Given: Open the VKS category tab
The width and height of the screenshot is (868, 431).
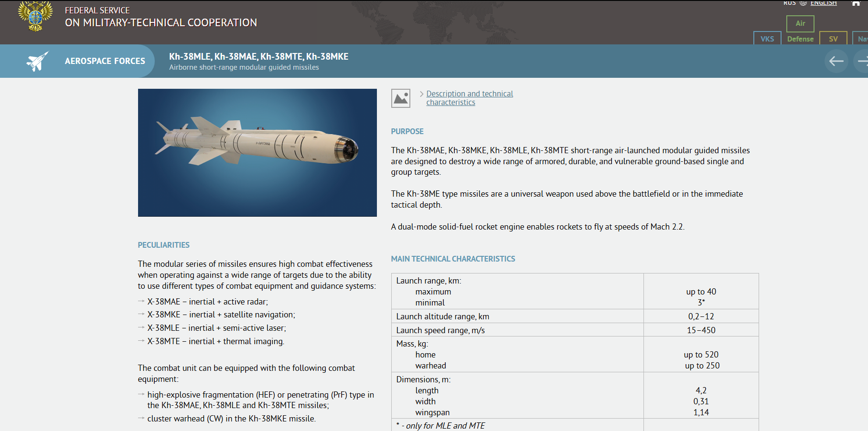Looking at the screenshot, I should (767, 39).
